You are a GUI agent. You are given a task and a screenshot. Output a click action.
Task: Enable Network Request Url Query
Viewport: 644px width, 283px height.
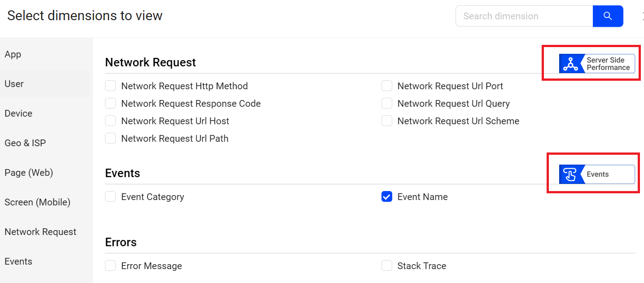tap(387, 104)
